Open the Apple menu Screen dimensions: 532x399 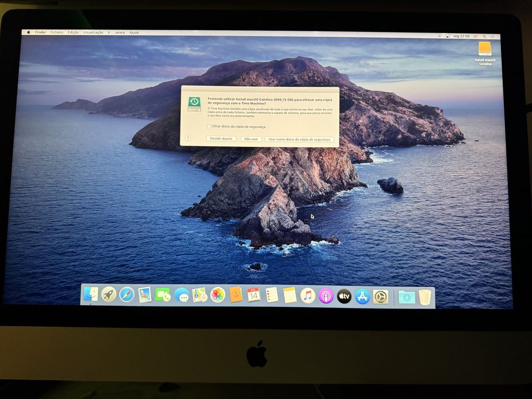(29, 32)
